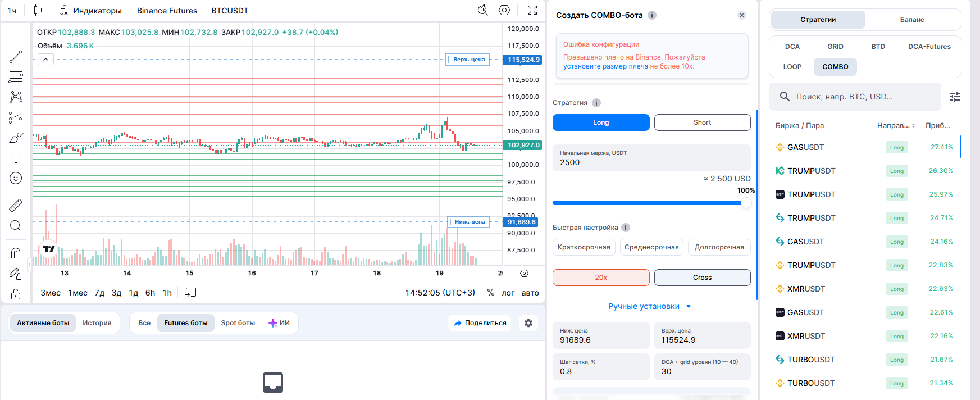
Task: Select the ruler measure tool
Action: (x=16, y=206)
